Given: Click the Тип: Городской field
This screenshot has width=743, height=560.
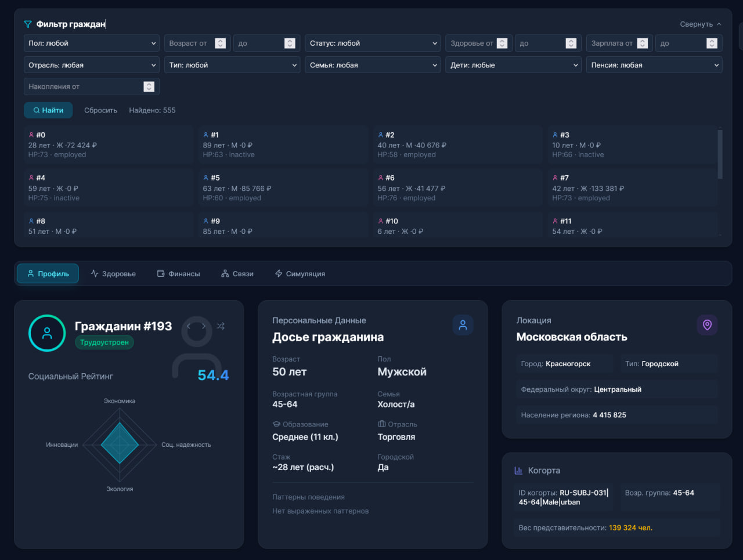Looking at the screenshot, I should 669,364.
